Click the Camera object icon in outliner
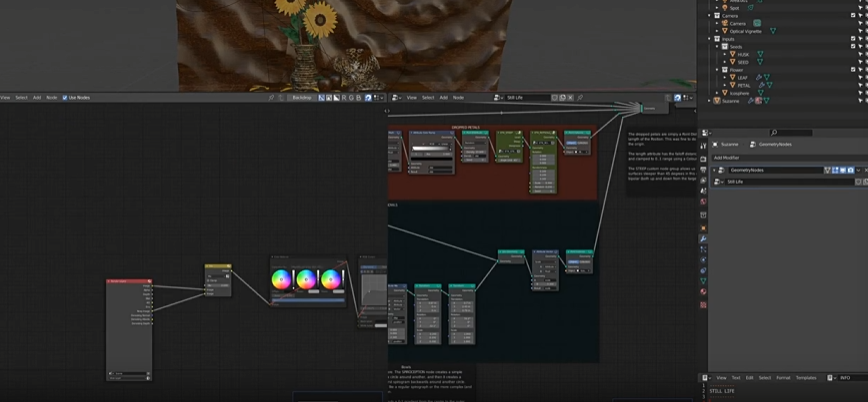This screenshot has width=868, height=402. pyautogui.click(x=724, y=23)
